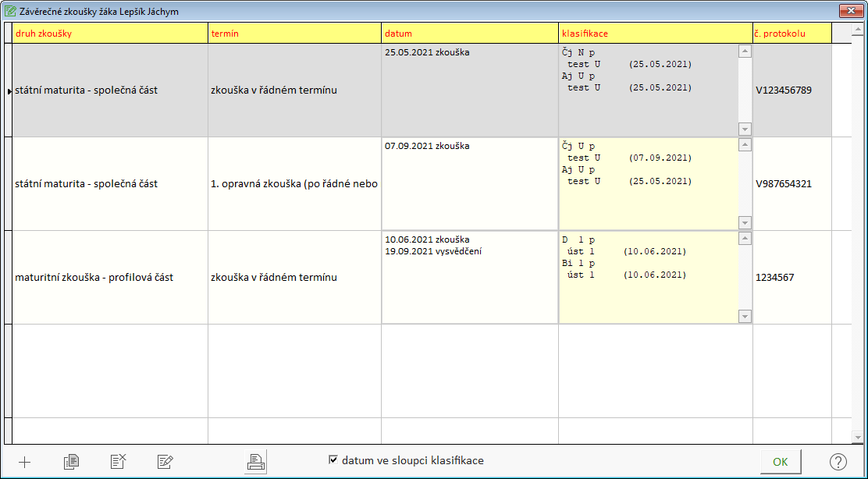Click up arrow in second row klasifikace
The image size is (868, 479).
coord(745,145)
